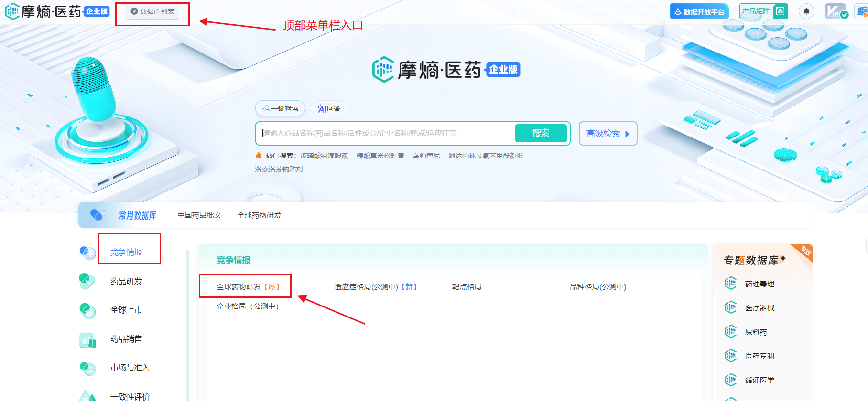Image resolution: width=868 pixels, height=401 pixels.
Task: Open 药理毒理 special database
Action: click(759, 284)
